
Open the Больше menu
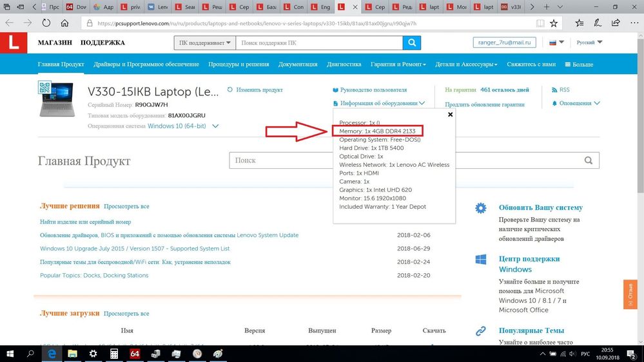pos(579,64)
